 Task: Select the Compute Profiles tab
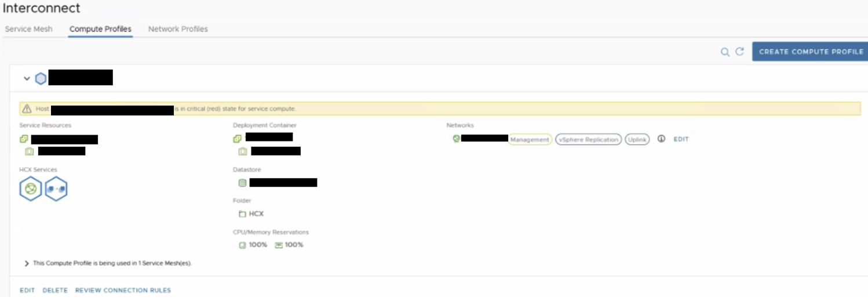[x=100, y=29]
